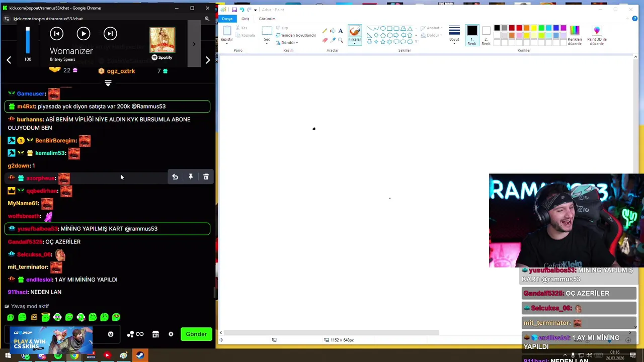Screen dimensions: 644x362
Task: Click the Gönder send button
Action: coord(196,334)
